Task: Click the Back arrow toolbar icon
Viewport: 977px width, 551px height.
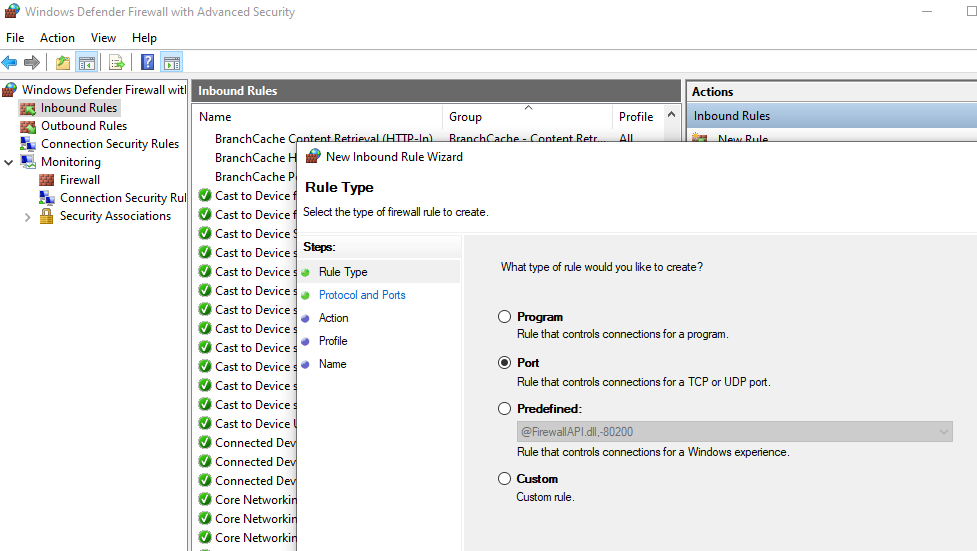Action: pyautogui.click(x=9, y=62)
